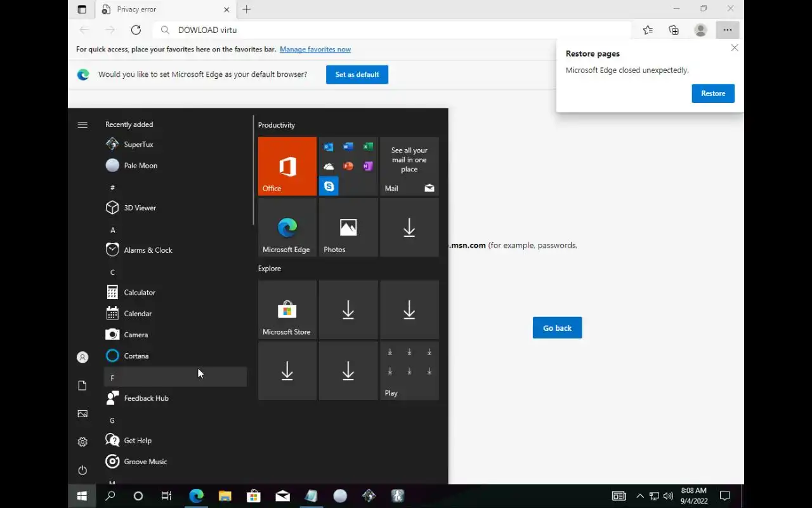
Task: Click the Restore button
Action: [713, 93]
